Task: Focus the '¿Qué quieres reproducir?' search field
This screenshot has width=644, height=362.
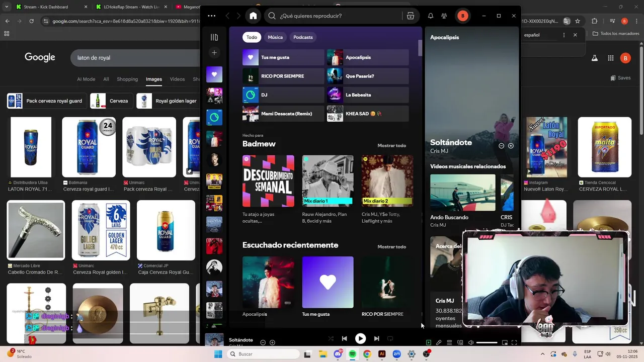Action: tap(334, 16)
